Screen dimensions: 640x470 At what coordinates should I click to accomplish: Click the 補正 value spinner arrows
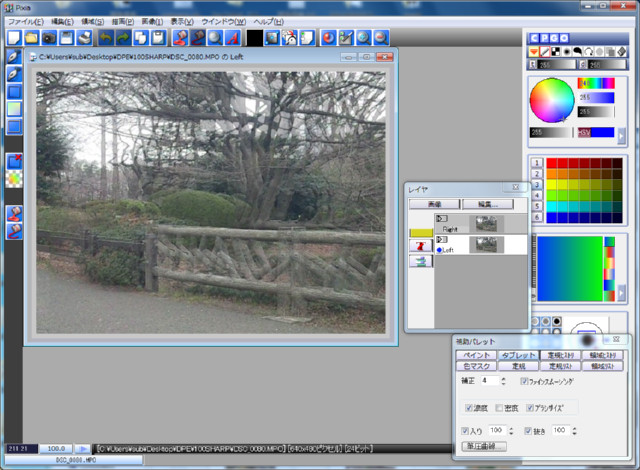503,381
